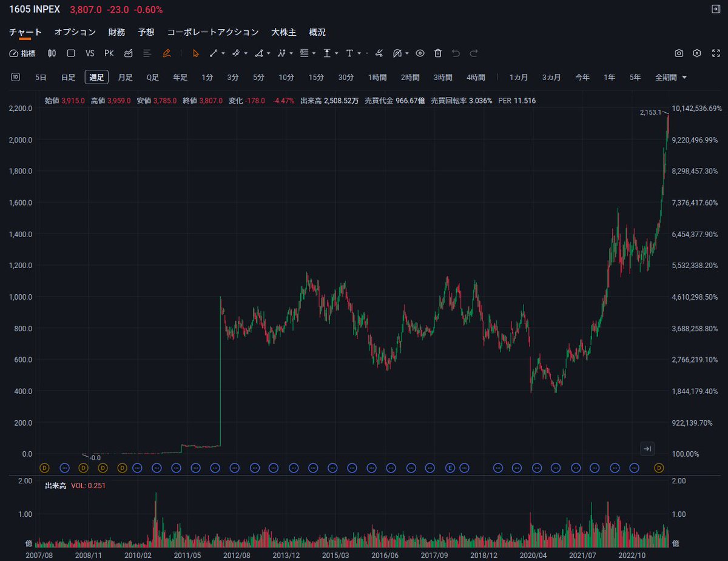This screenshot has height=561, width=728.
Task: Open the 大株主 tab
Action: coord(284,32)
